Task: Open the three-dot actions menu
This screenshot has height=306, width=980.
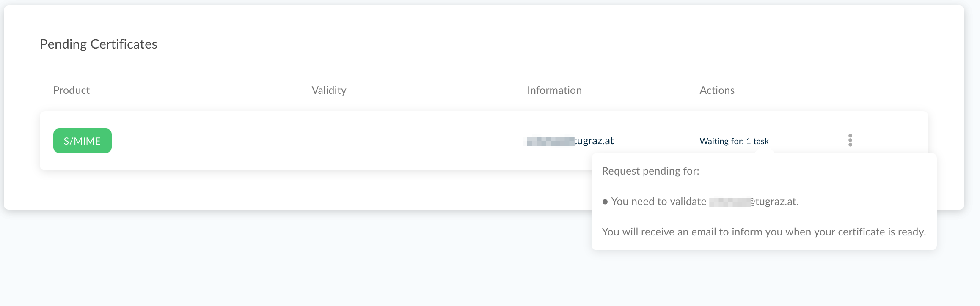Action: click(850, 140)
